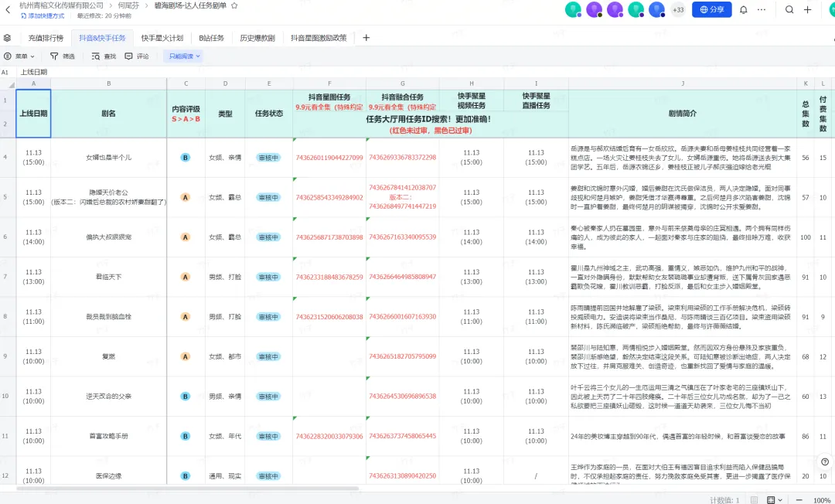Create new item with top-right plus icon
This screenshot has height=504, width=835.
point(807,9)
